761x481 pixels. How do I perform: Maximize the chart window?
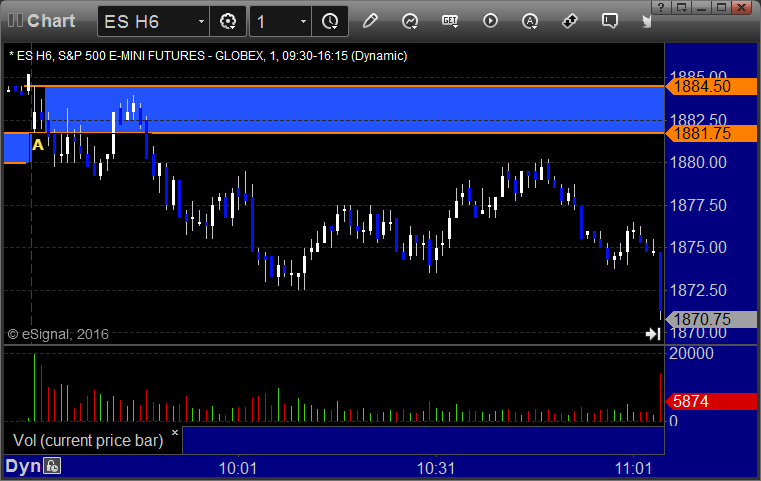pos(721,7)
